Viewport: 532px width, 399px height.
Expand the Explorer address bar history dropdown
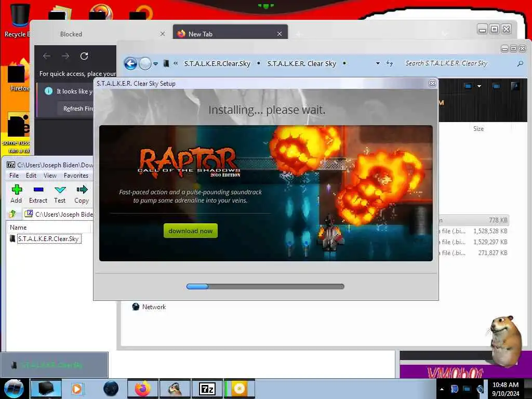pyautogui.click(x=378, y=63)
